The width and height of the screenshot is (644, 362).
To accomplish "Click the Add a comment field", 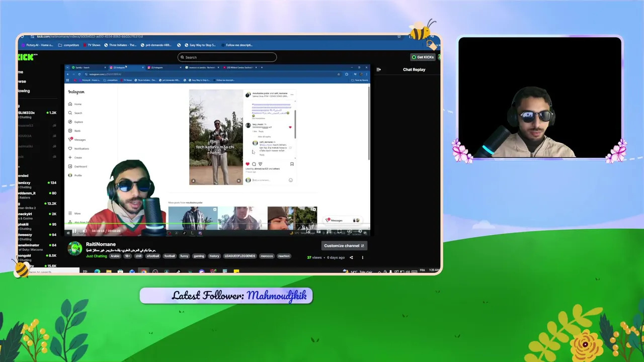I will (269, 180).
